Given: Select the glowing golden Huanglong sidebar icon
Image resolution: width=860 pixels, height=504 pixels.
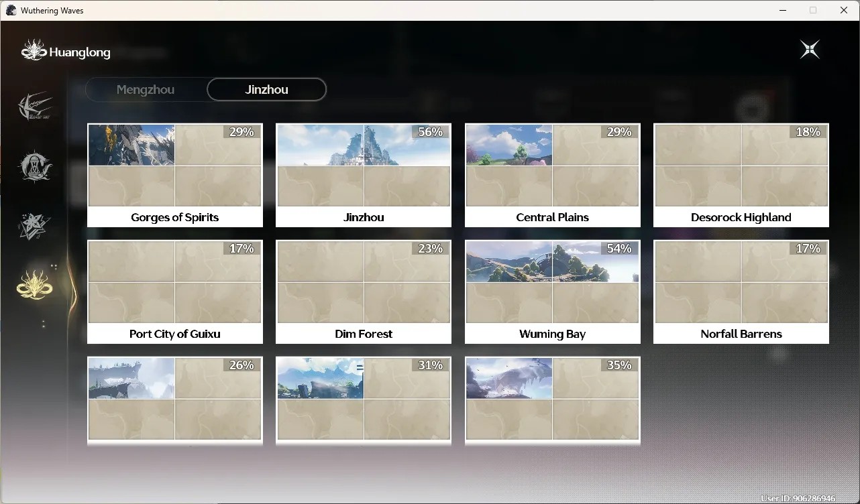Looking at the screenshot, I should coord(35,284).
